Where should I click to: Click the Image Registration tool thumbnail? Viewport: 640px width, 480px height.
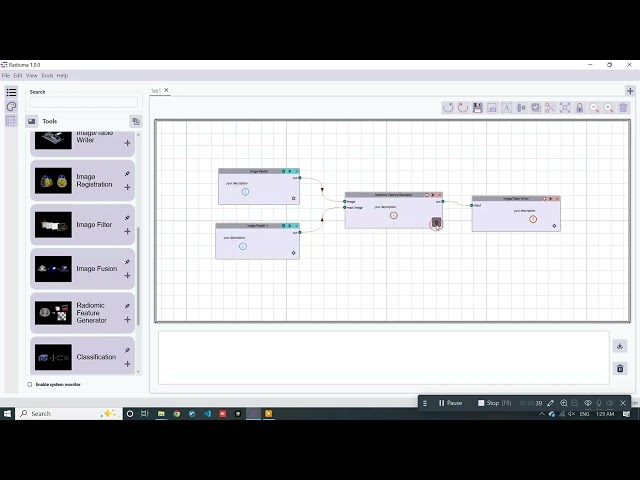click(53, 180)
